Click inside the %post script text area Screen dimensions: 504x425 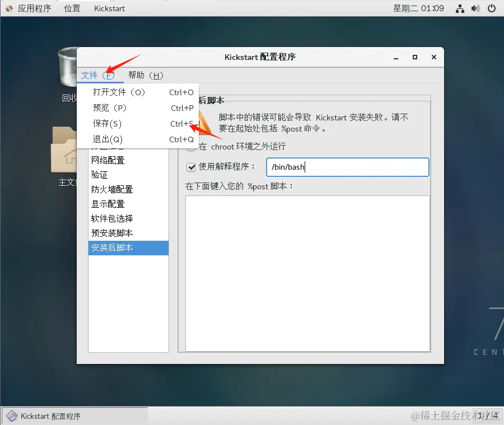pyautogui.click(x=307, y=274)
